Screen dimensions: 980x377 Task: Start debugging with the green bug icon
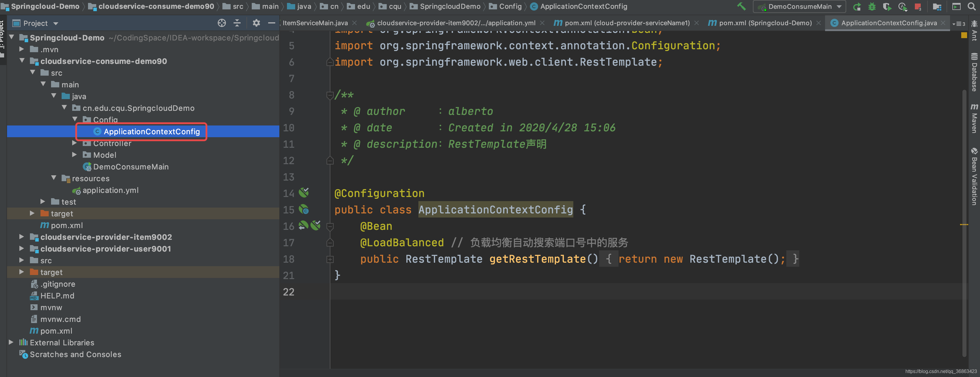[x=872, y=7]
